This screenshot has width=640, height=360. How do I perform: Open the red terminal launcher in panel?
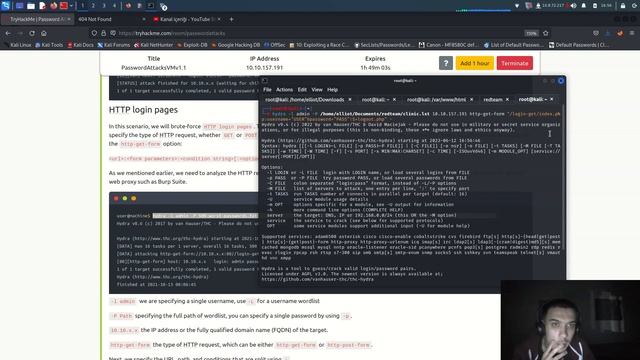(x=64, y=6)
